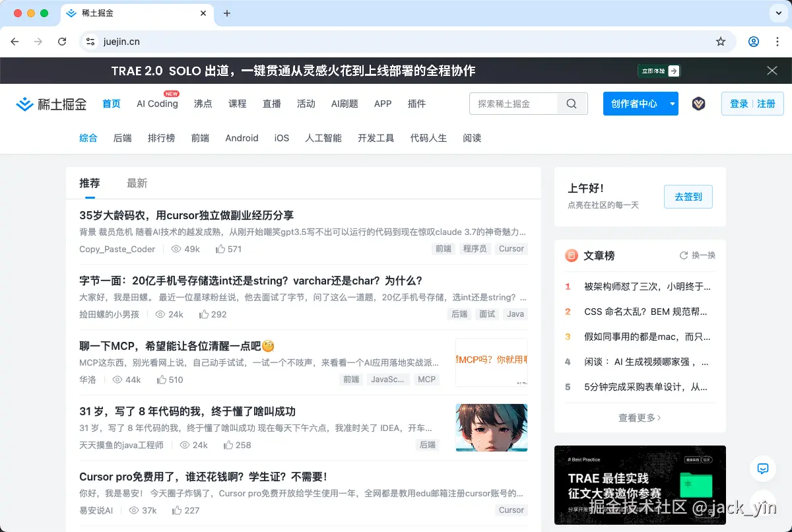The height and width of the screenshot is (532, 792).
Task: Open AI刷题 in the top navigation
Action: (x=345, y=104)
